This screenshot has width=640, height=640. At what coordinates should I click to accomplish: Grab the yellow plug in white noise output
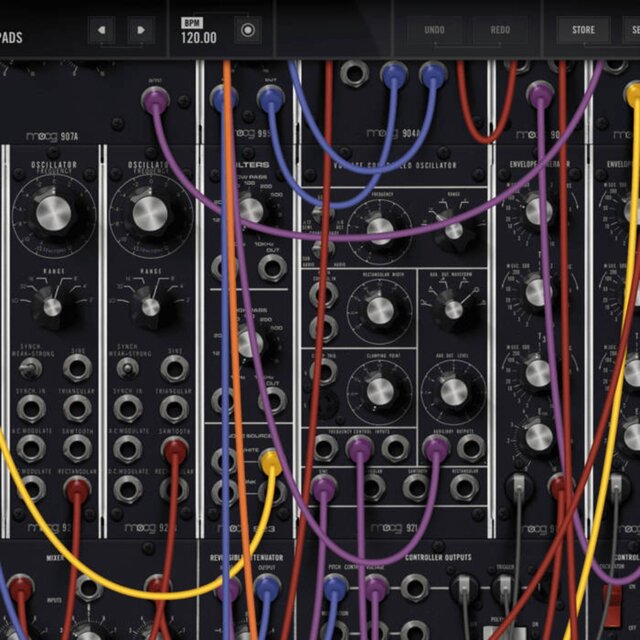pos(271,462)
